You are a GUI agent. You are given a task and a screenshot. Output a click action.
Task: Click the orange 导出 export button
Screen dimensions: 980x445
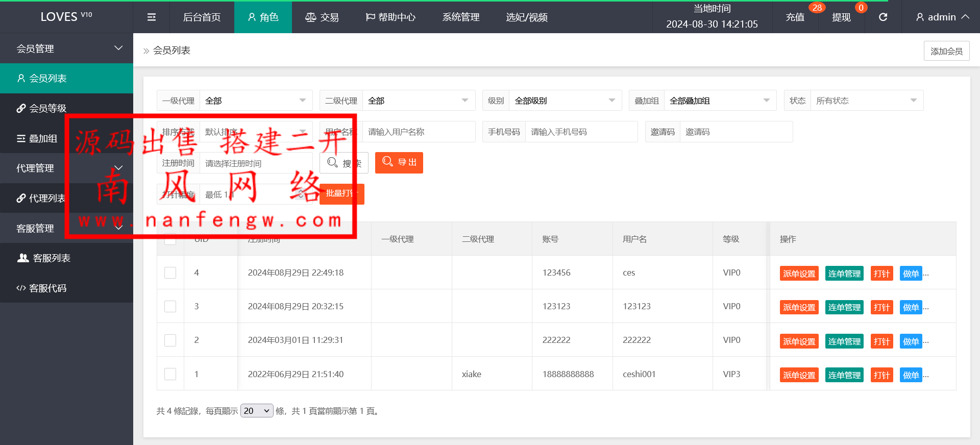point(399,163)
